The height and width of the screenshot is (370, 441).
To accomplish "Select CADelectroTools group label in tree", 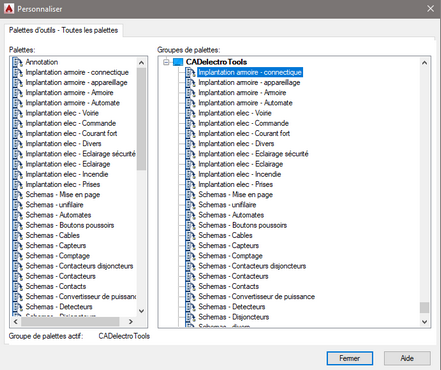I will (216, 62).
